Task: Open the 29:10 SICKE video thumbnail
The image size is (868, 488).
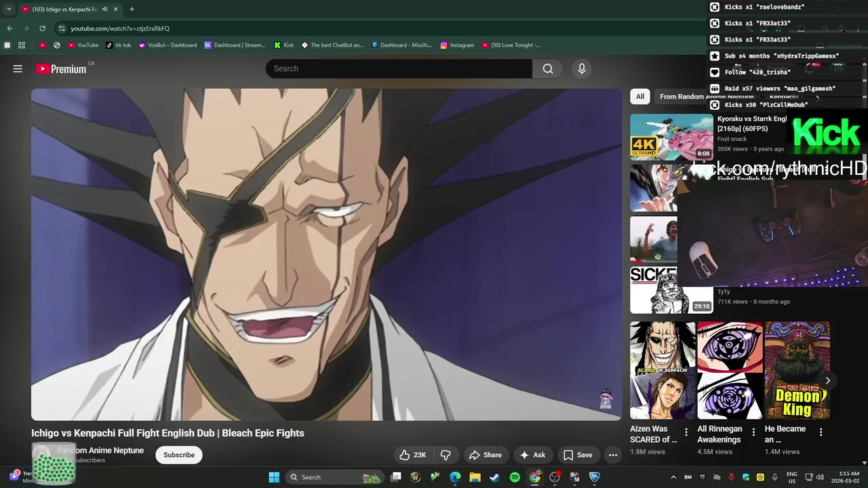Action: [x=671, y=290]
